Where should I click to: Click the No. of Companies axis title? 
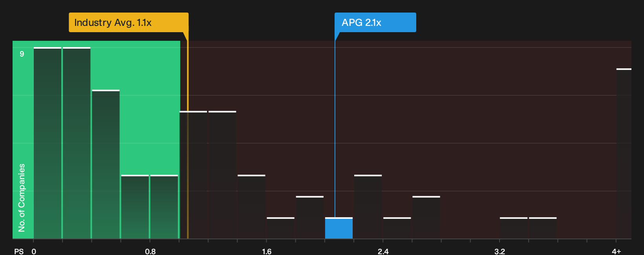[x=22, y=197]
